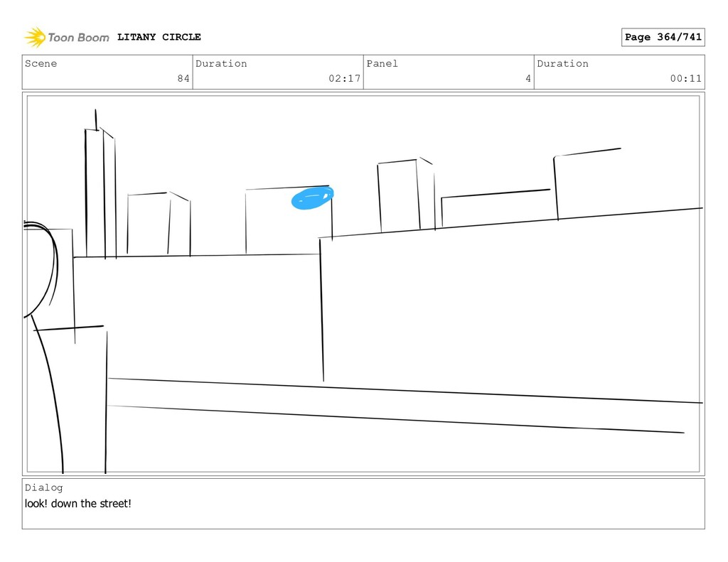Viewport: 728px width, 562px height.
Task: Click the storyboard panel sketch image
Action: click(363, 284)
